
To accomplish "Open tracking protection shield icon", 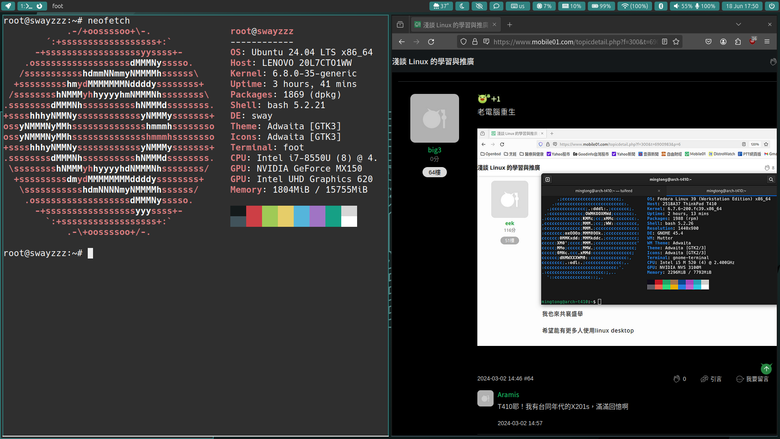I will (x=463, y=42).
